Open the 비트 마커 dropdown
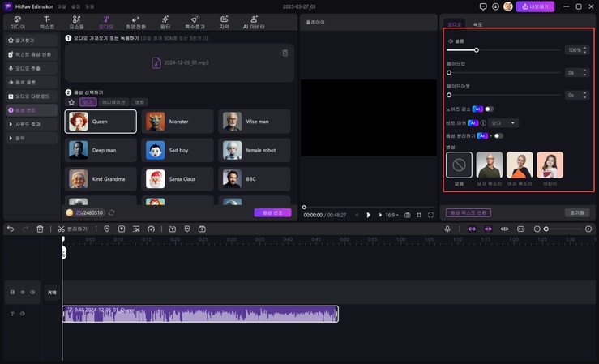Screen dimensions: 599x364 pyautogui.click(x=503, y=122)
